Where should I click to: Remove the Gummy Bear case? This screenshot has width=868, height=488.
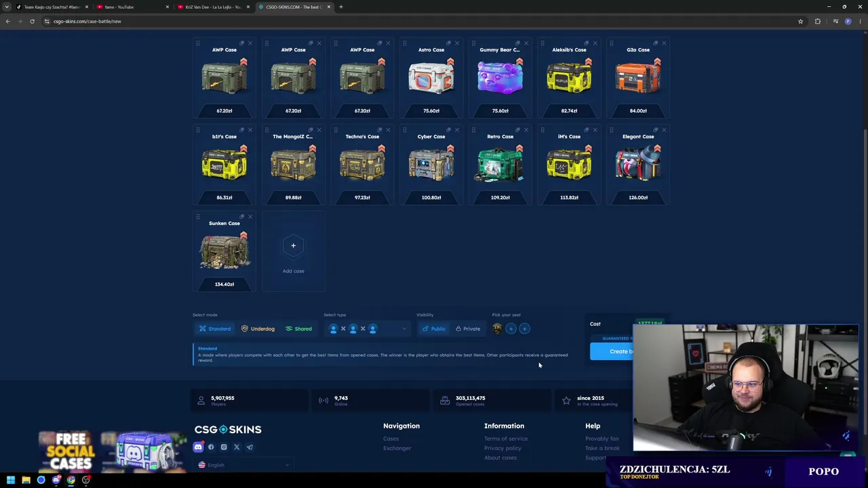pyautogui.click(x=526, y=43)
